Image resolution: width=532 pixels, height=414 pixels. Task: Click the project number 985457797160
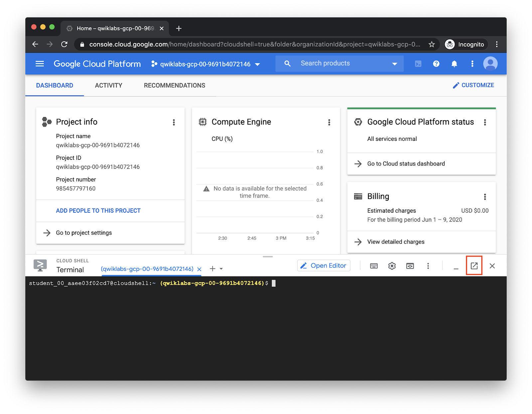click(75, 188)
